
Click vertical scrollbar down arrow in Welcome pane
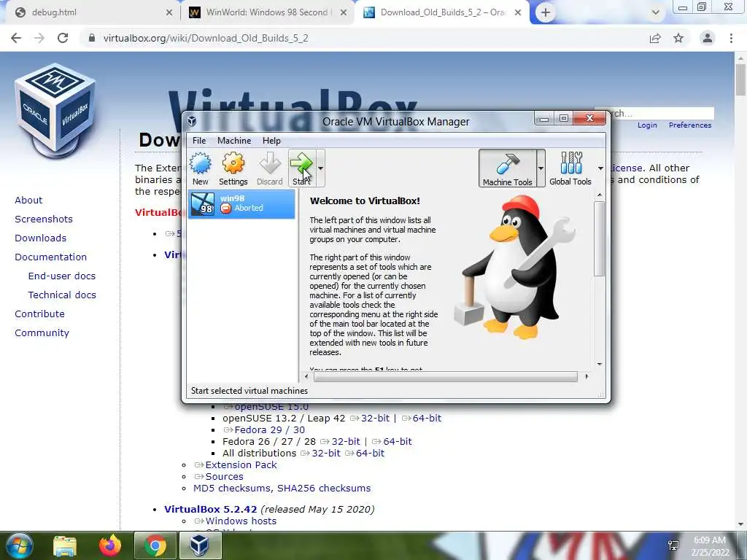(x=600, y=365)
